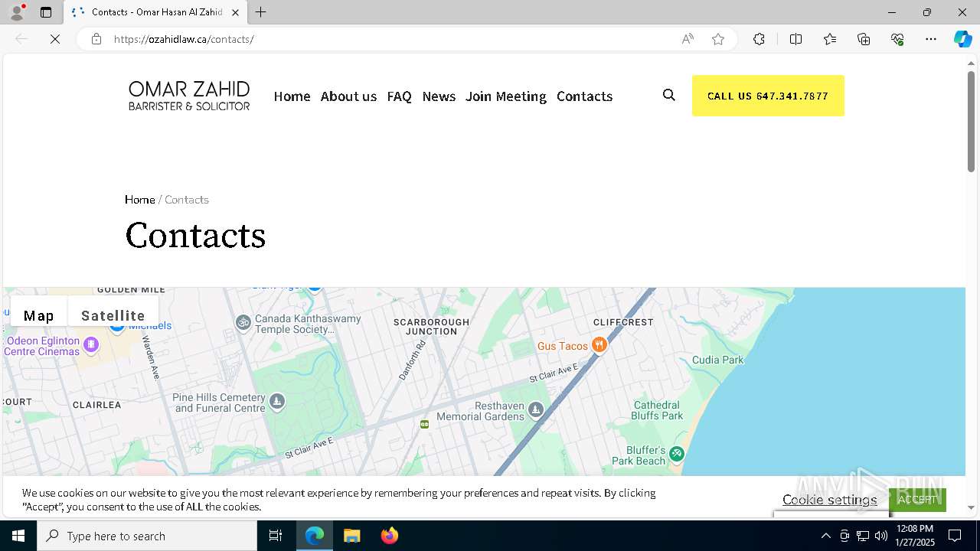The image size is (980, 551).
Task: Click the Michaels store map marker
Action: pyautogui.click(x=117, y=326)
